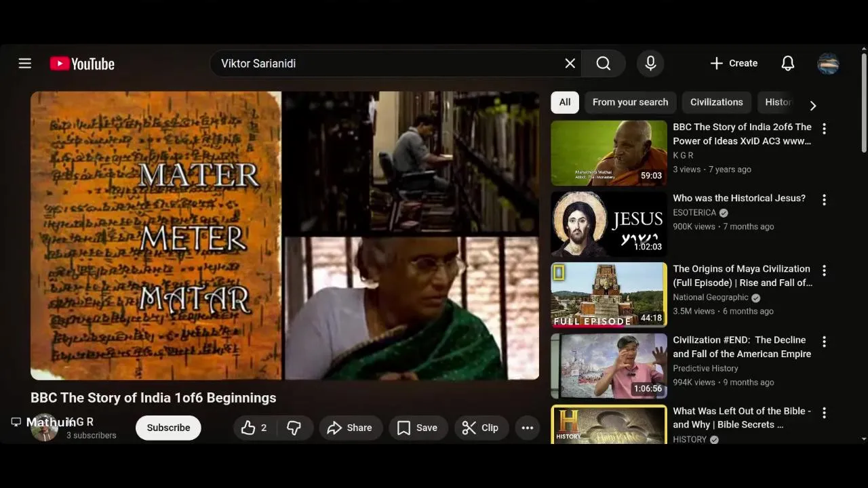Open What Was Left Out of Bible title

pyautogui.click(x=742, y=418)
